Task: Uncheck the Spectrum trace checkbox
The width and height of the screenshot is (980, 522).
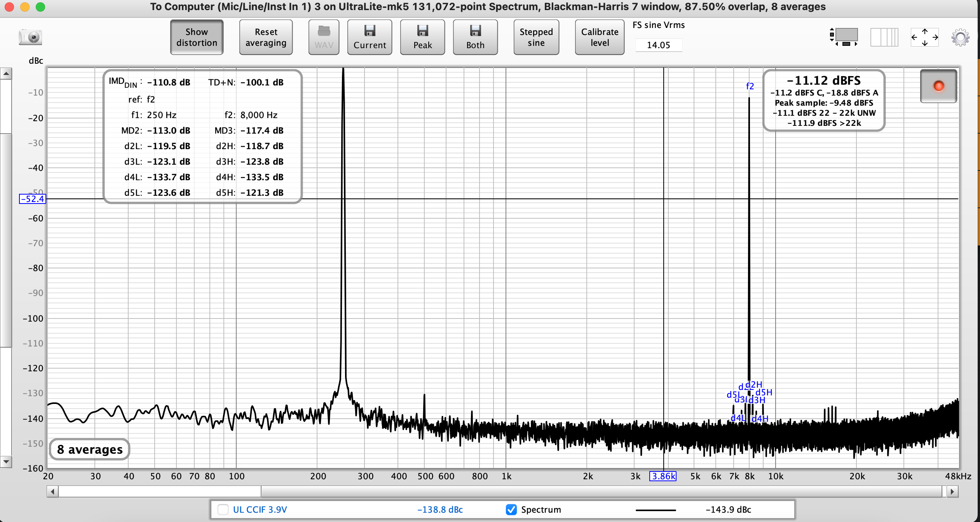Action: pyautogui.click(x=511, y=510)
